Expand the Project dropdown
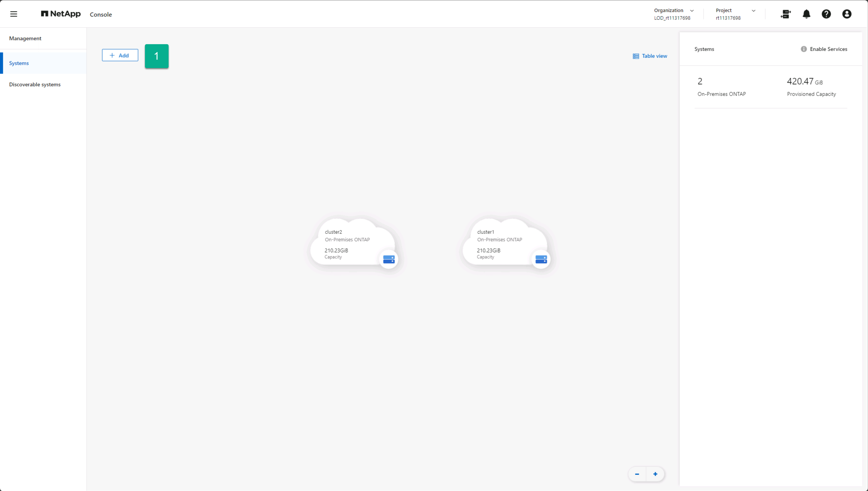Viewport: 868px width, 491px height. [753, 11]
